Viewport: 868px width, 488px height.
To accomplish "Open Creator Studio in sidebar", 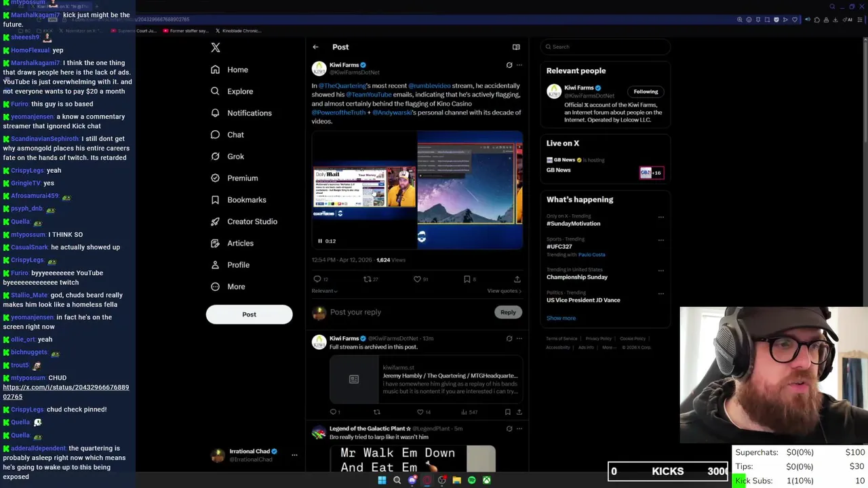I will 243,222.
